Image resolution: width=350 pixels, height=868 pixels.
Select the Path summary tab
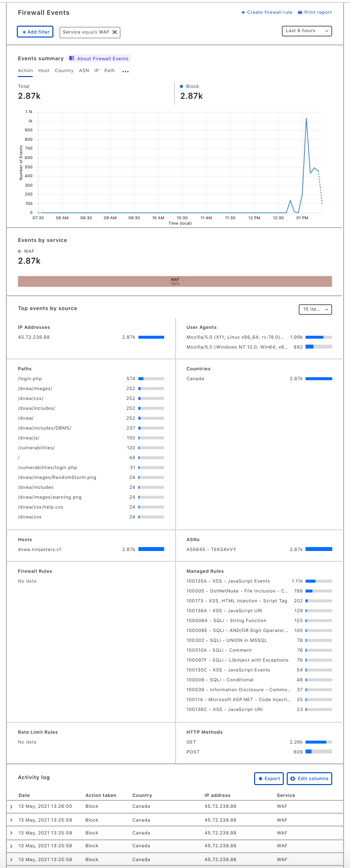pyautogui.click(x=109, y=71)
